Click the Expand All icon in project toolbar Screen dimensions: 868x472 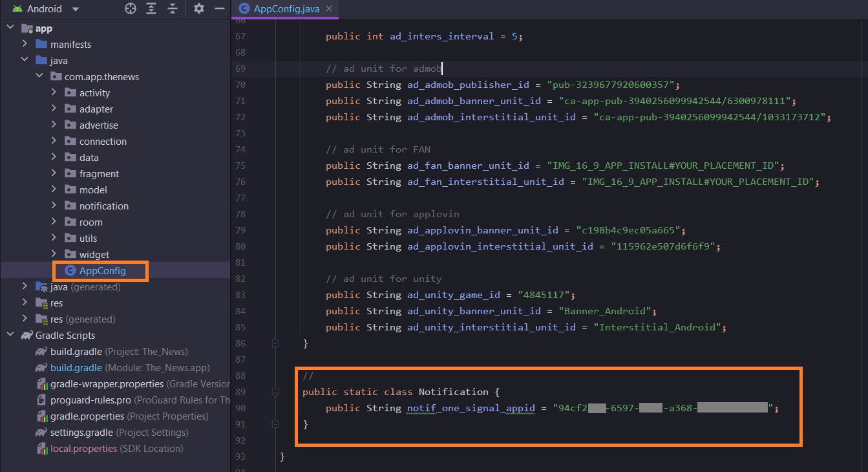point(151,9)
